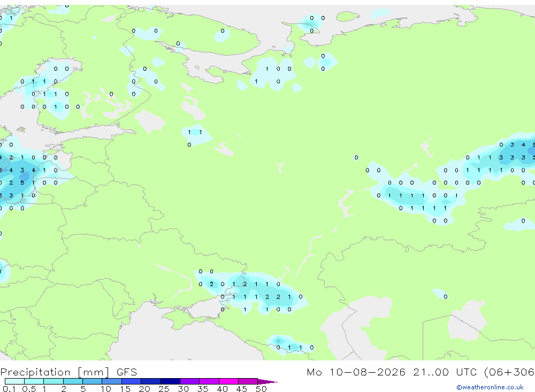This screenshot has height=392, width=535.
Task: Click the weatheronline.co.uk copyright link
Action: tap(490, 387)
